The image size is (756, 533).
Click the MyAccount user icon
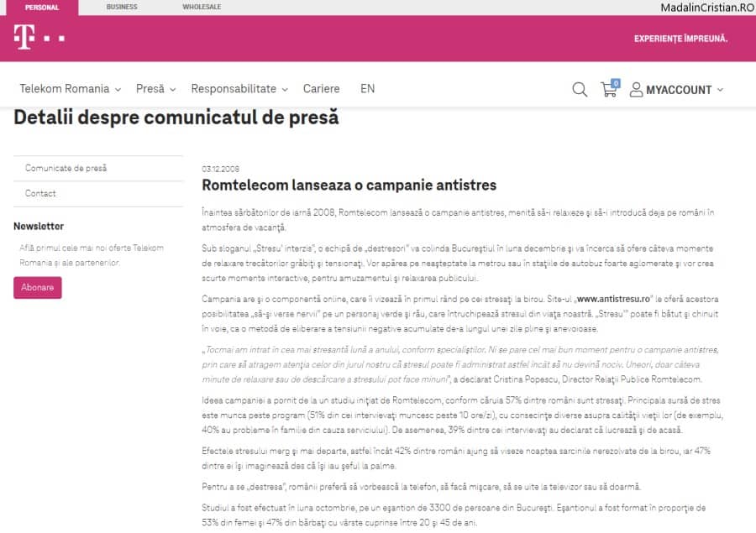coord(636,90)
